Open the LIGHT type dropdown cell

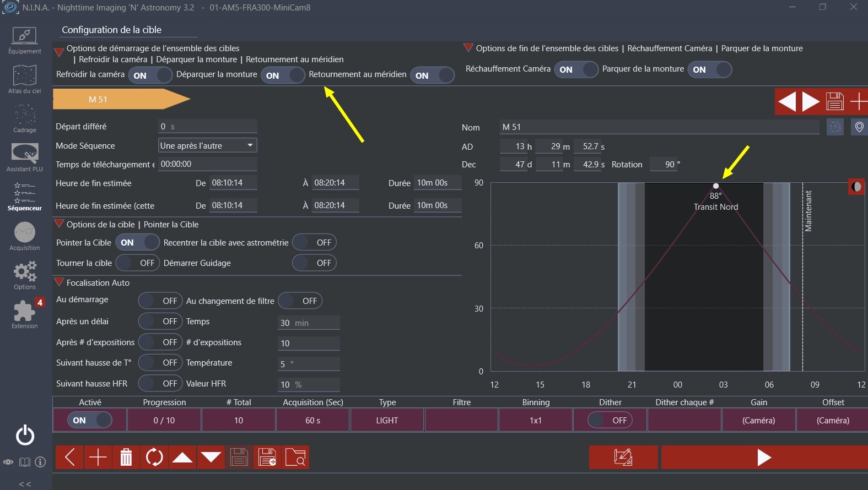[x=387, y=420]
